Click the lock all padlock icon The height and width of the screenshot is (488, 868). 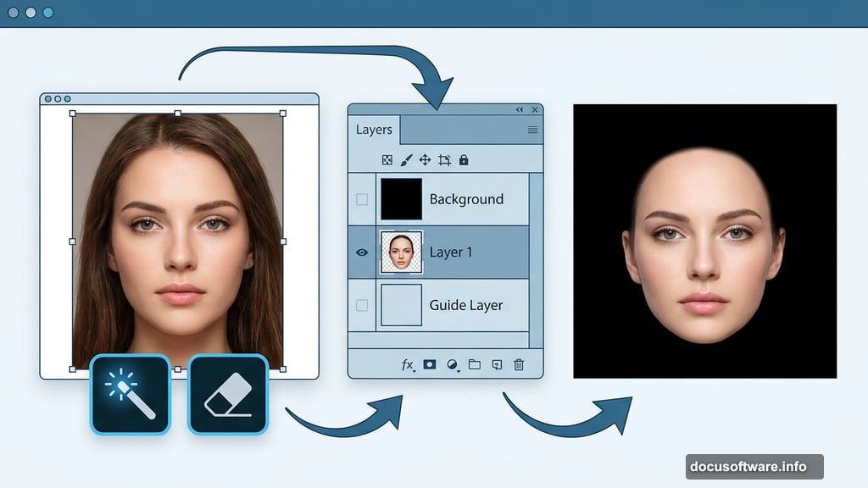point(464,160)
